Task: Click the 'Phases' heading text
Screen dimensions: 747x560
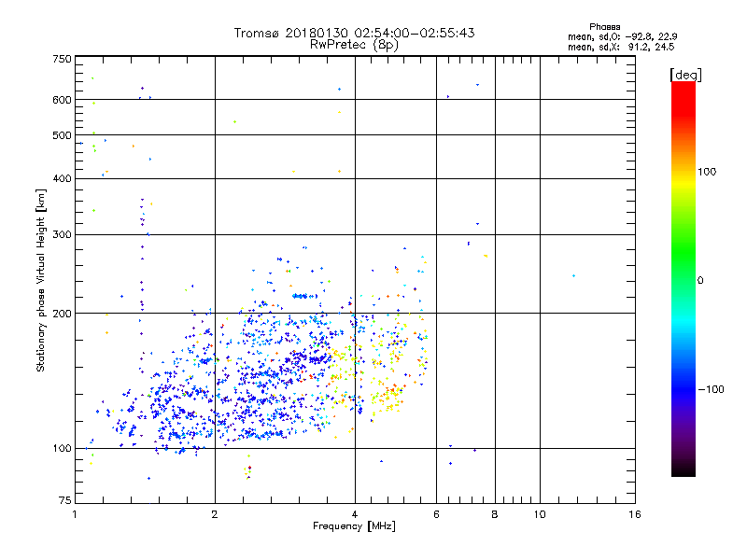Action: pyautogui.click(x=604, y=27)
